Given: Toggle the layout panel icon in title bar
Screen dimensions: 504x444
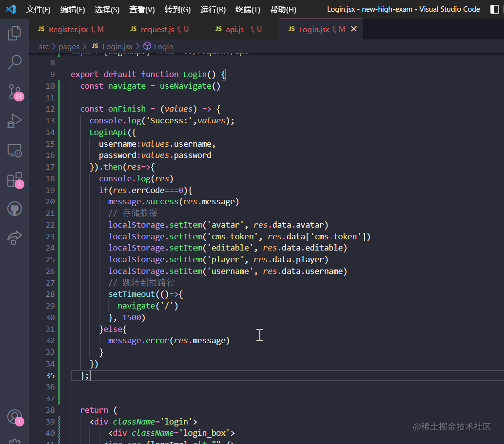Looking at the screenshot, I should 494,9.
